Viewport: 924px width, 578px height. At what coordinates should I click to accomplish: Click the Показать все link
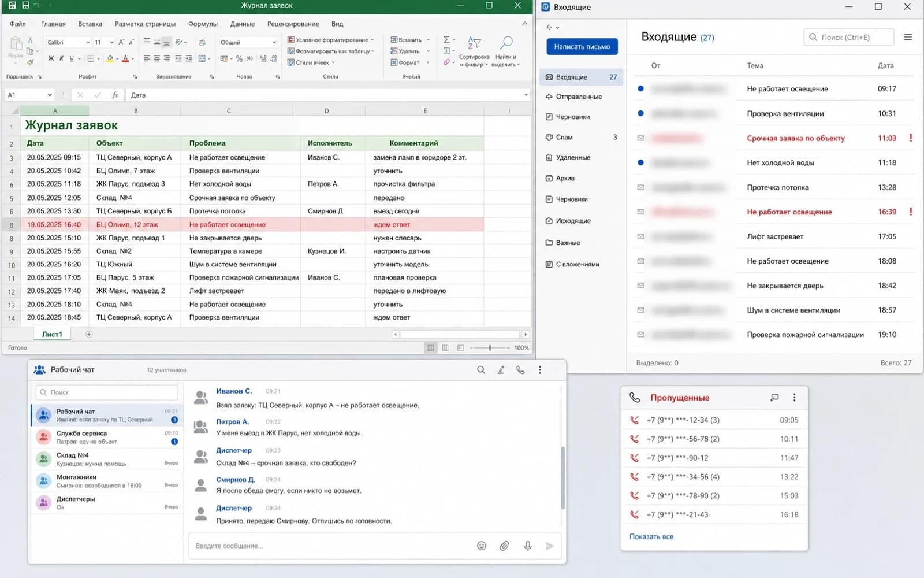tap(651, 537)
